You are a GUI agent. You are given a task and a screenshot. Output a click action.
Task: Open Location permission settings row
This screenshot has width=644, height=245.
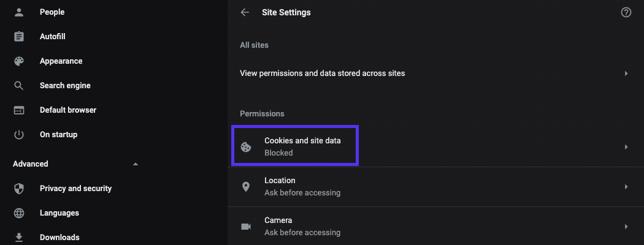[x=302, y=187]
